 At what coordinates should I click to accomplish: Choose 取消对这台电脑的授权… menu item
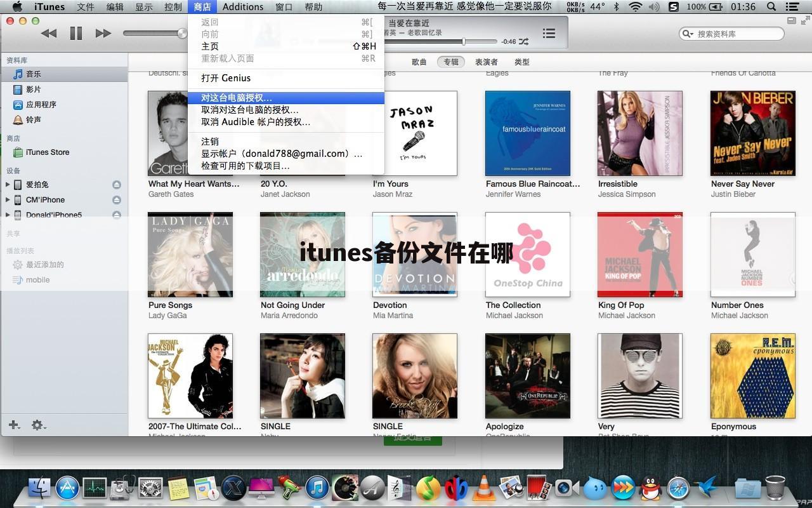pyautogui.click(x=286, y=110)
